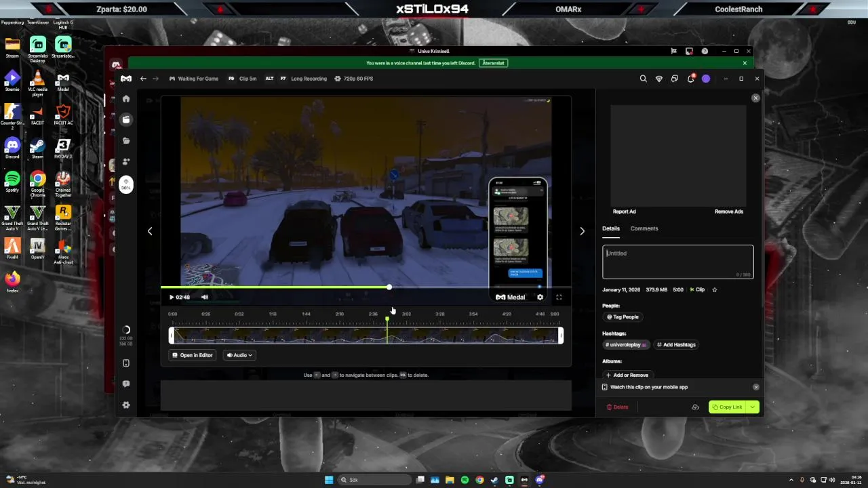Image resolution: width=868 pixels, height=488 pixels.
Task: Click the Steam desktop shortcut
Action: point(37,148)
